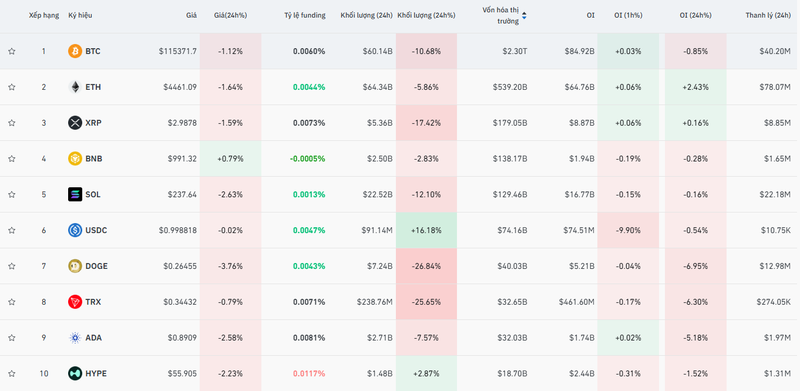
Task: Click the OI (24h%) column header
Action: 695,15
